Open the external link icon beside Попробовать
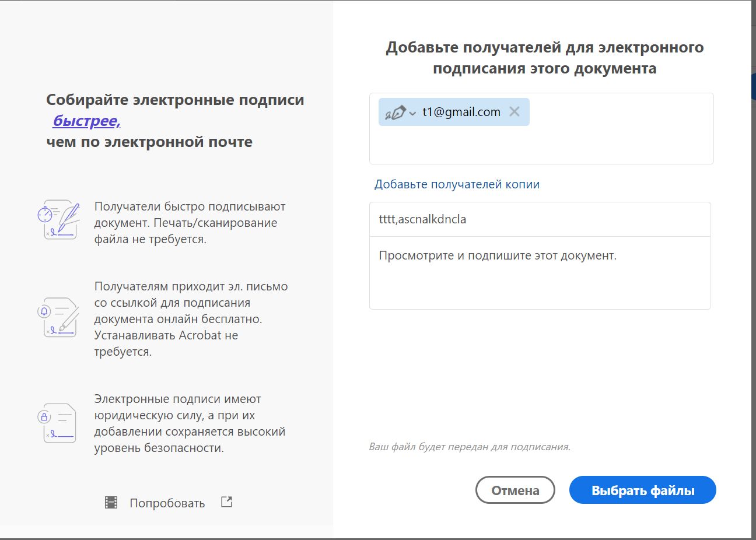The image size is (756, 540). [227, 501]
